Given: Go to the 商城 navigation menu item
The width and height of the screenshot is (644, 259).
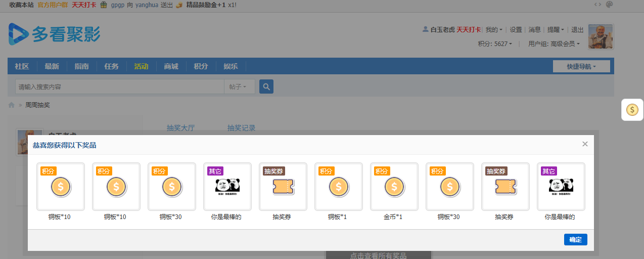Looking at the screenshot, I should 171,66.
